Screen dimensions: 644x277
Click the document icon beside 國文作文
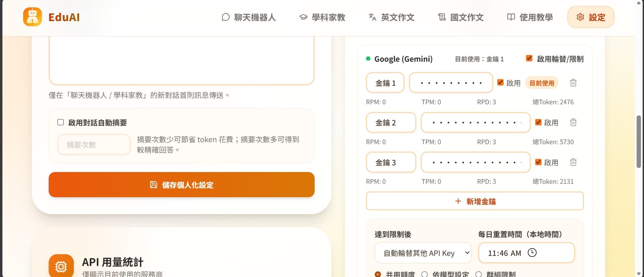[x=441, y=17]
